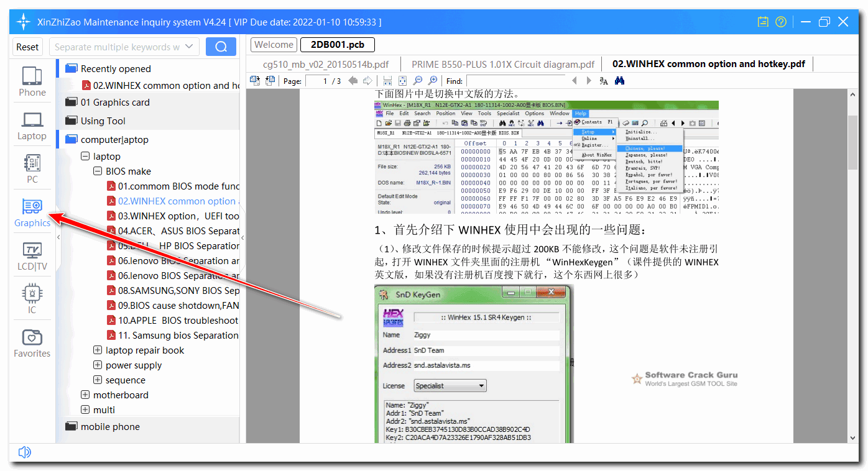Open the Favorites panel
Image resolution: width=868 pixels, height=471 pixels.
32,342
